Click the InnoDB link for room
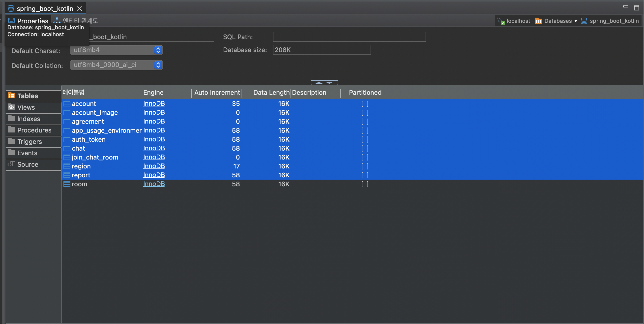Image resolution: width=644 pixels, height=324 pixels. (x=154, y=184)
